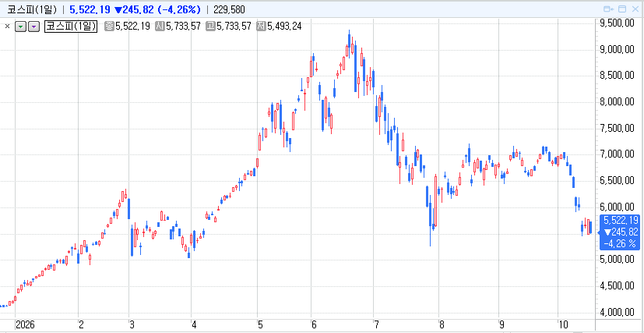
Task: Click the blue current price tag on axis
Action: (619, 232)
